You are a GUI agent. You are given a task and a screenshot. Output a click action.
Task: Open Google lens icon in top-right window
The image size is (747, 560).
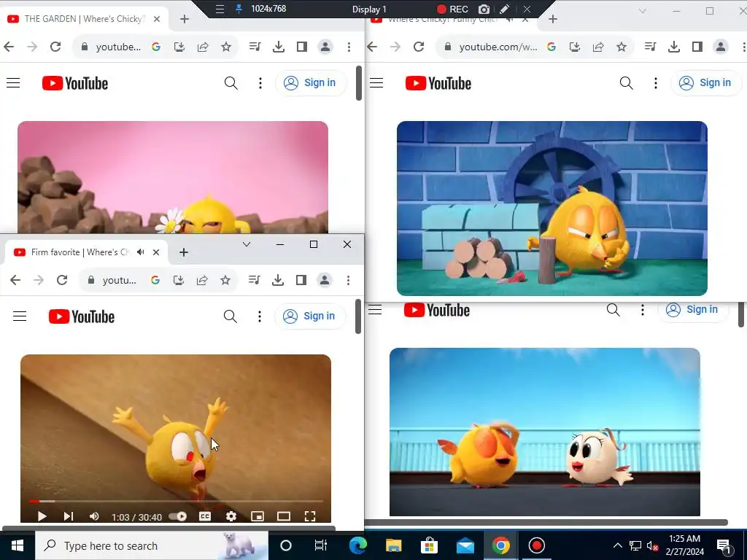(551, 47)
